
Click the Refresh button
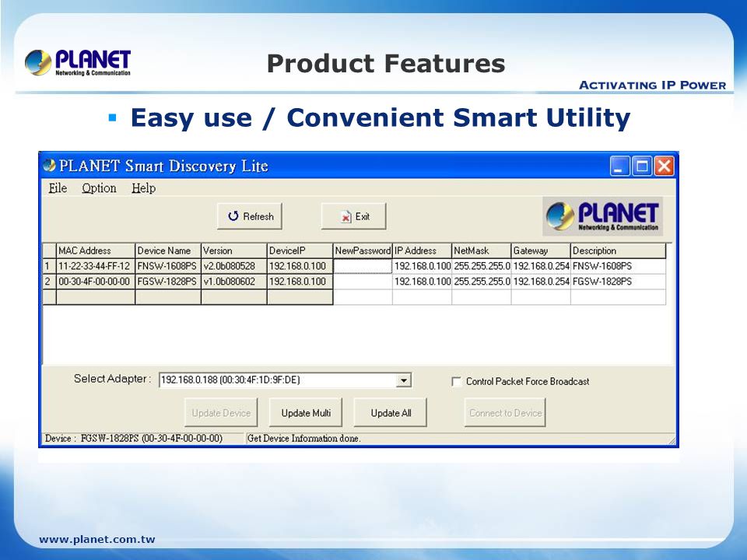pos(250,216)
